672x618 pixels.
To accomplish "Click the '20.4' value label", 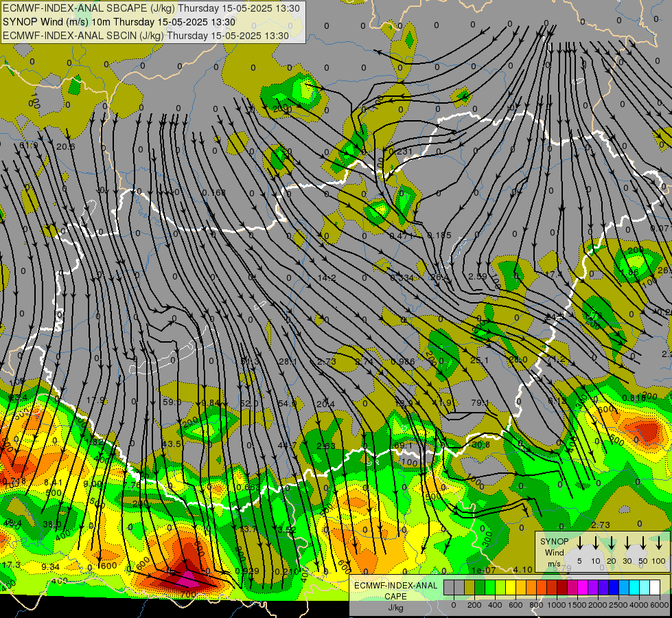I will click(x=326, y=403).
